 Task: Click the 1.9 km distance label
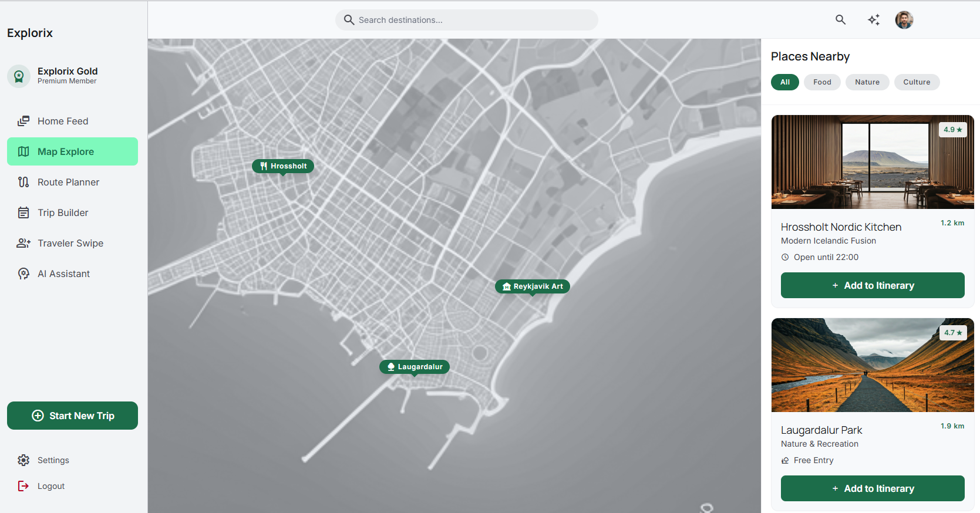coord(952,426)
